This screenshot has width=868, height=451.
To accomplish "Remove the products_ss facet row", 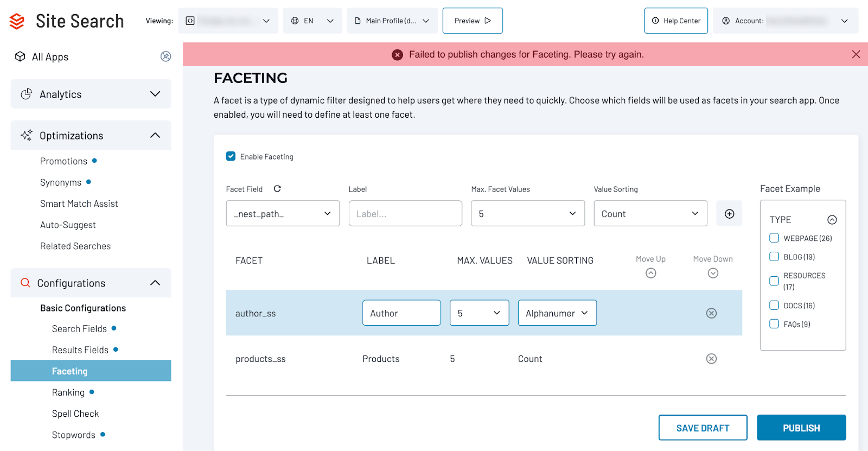I will coord(711,359).
